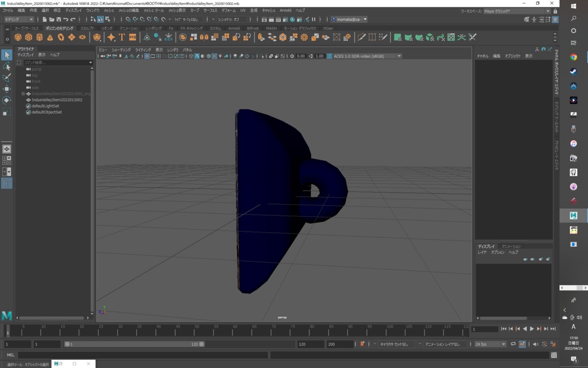This screenshot has height=368, width=588.
Task: Expand IndusValleyItem2022013002_org in the Outliner
Action: click(22, 93)
